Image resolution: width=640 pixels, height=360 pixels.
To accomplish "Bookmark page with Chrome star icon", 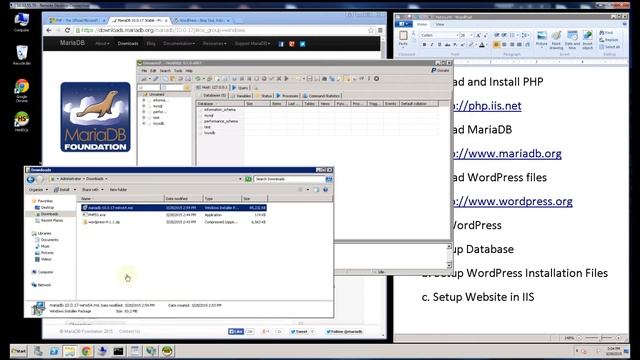I will point(371,30).
